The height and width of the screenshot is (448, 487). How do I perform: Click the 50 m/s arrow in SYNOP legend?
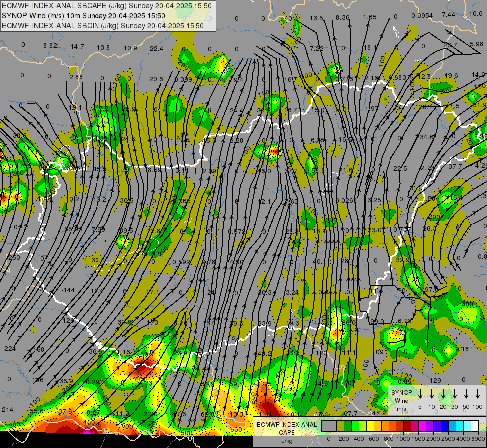[466, 394]
